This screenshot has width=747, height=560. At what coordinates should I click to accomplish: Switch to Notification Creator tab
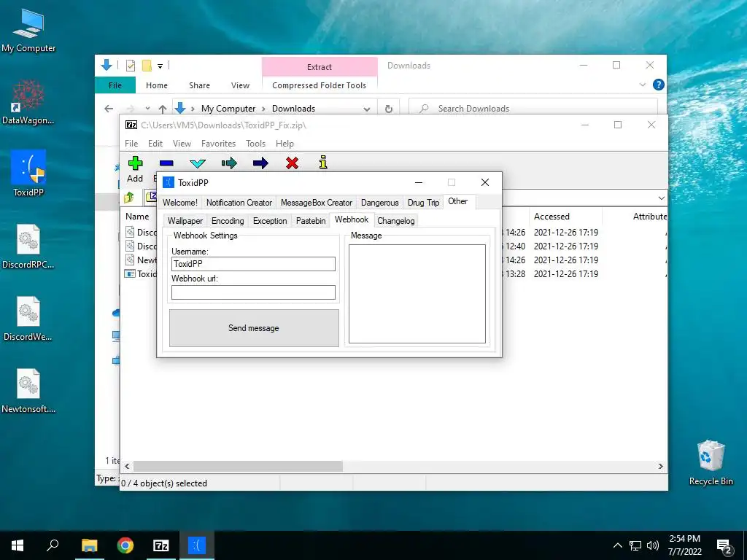239,203
